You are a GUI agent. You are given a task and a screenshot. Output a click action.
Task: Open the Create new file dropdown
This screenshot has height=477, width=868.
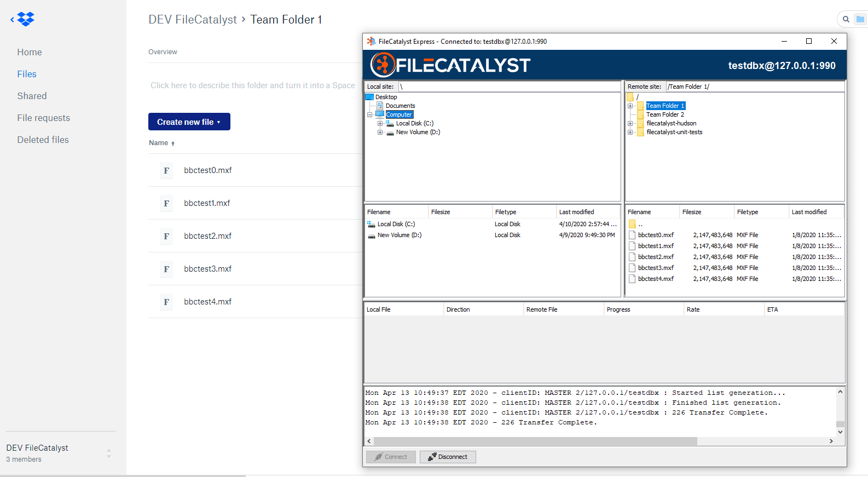189,122
